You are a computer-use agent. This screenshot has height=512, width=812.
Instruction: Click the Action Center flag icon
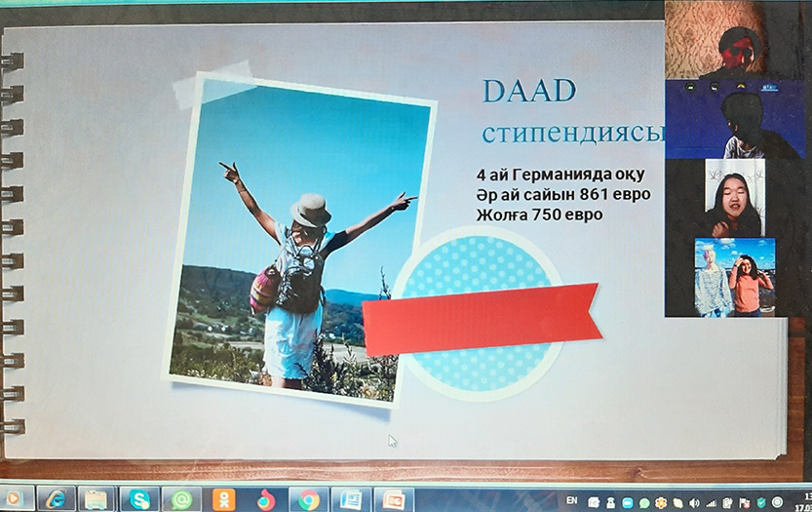pyautogui.click(x=745, y=503)
